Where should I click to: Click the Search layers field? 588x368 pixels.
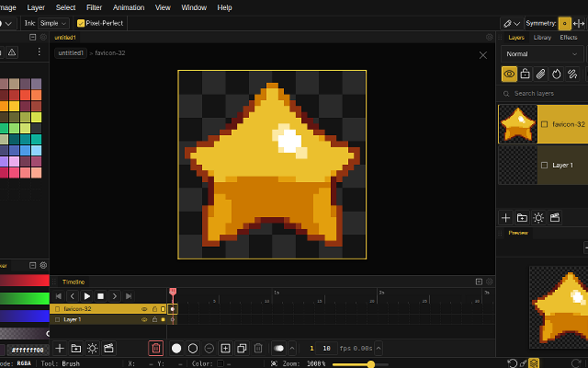(x=544, y=94)
